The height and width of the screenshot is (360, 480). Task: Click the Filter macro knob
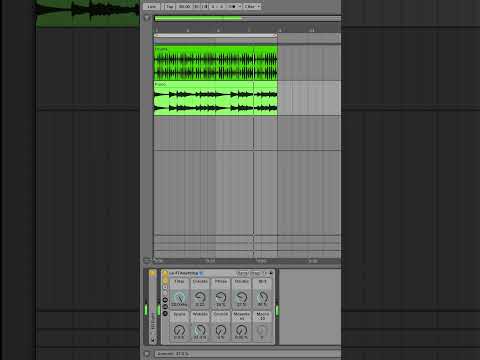point(179,297)
